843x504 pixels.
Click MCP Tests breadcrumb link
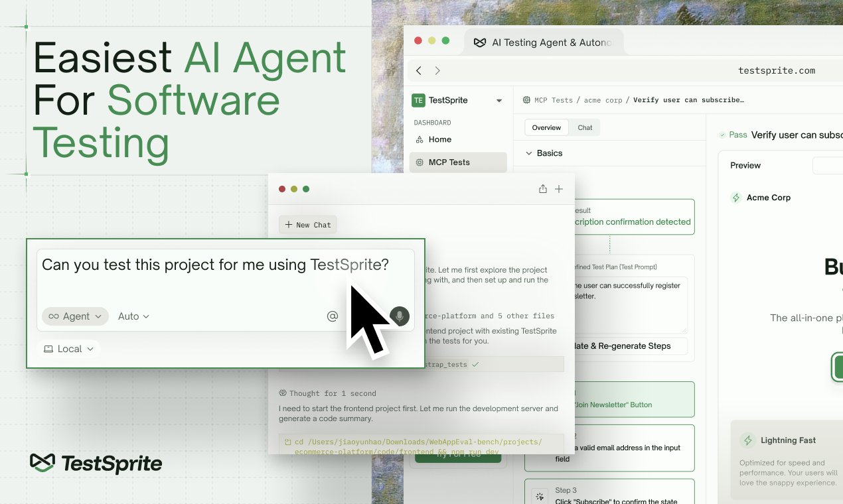pos(553,100)
